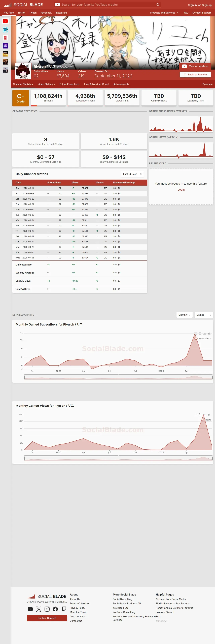Click the YouTube icon in search bar
The height and width of the screenshot is (644, 215).
[57, 5]
